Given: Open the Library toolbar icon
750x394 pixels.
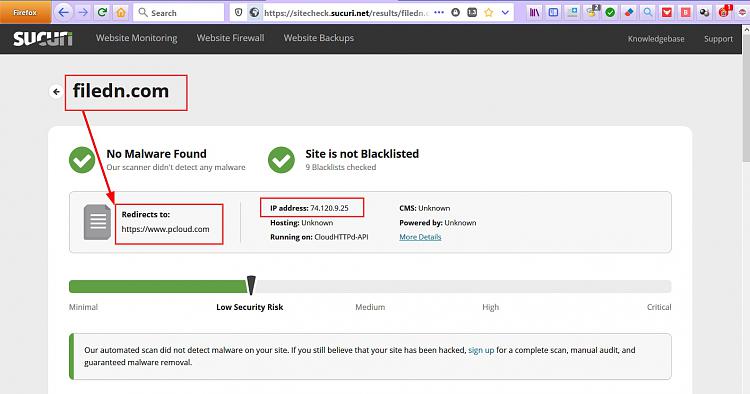Looking at the screenshot, I should point(534,13).
